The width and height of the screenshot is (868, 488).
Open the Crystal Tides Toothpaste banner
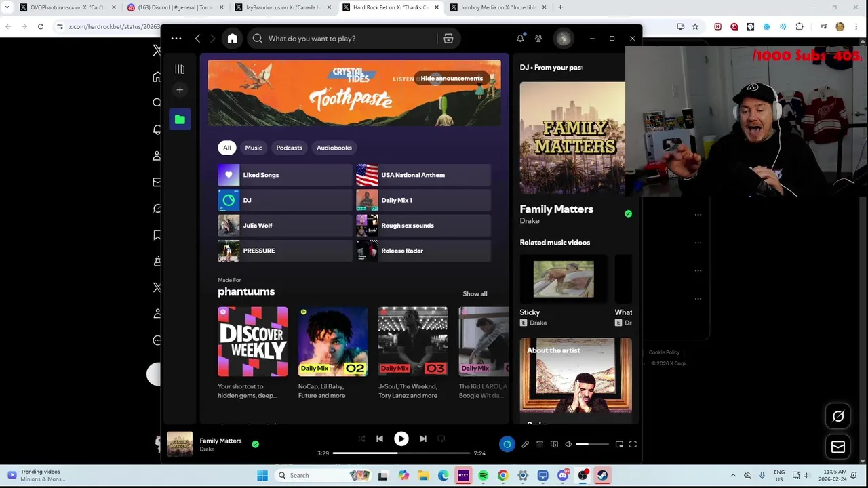(x=354, y=93)
